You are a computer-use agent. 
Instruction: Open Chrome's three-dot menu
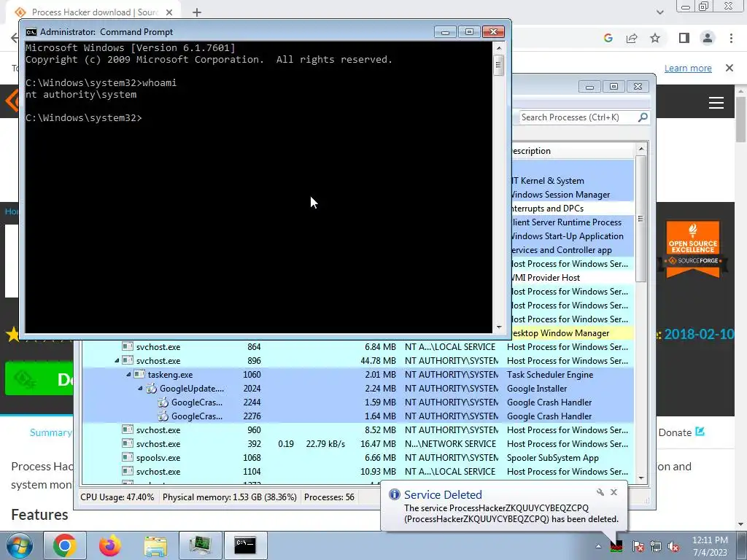coord(731,38)
